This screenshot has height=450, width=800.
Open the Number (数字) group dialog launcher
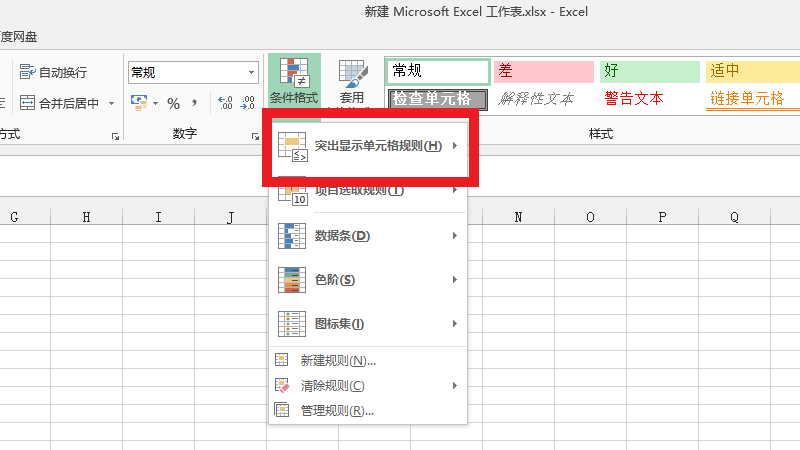[255, 135]
